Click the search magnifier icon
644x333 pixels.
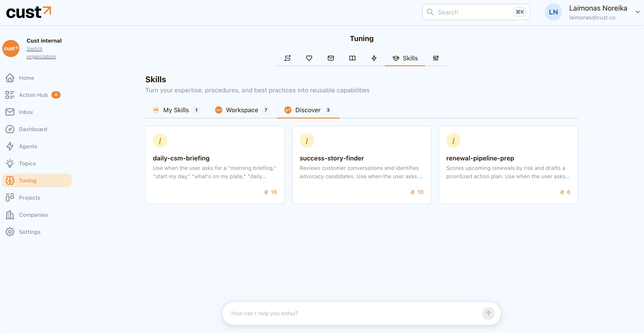[430, 12]
